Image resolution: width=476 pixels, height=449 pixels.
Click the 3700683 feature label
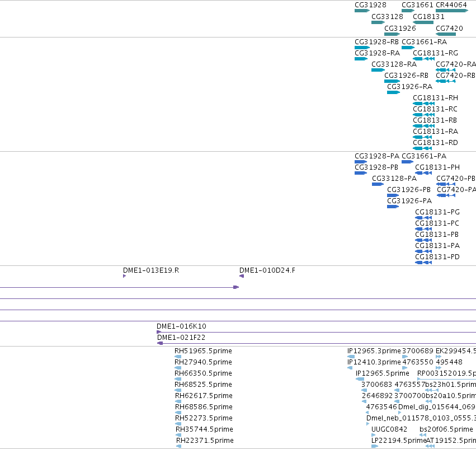pos(377,385)
